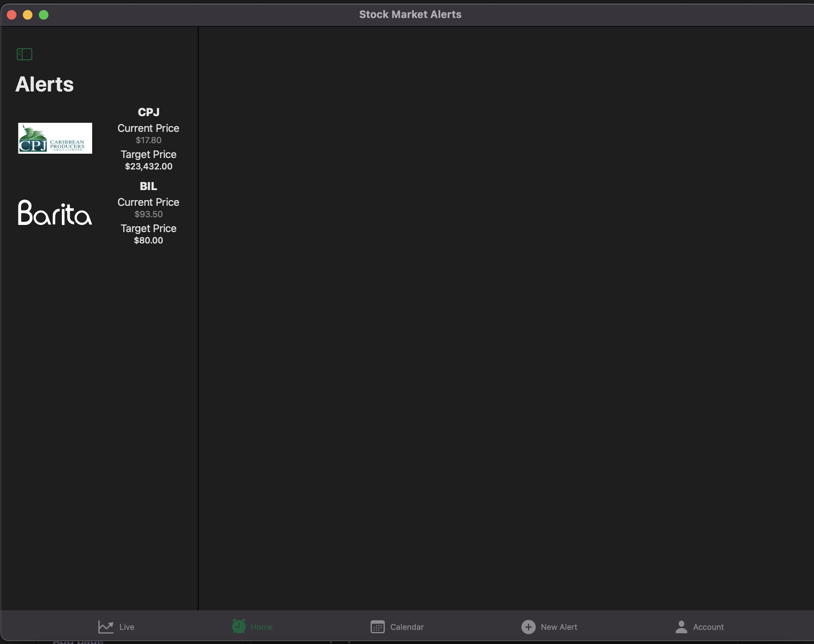814x644 pixels.
Task: Click the Account person icon
Action: click(x=681, y=627)
